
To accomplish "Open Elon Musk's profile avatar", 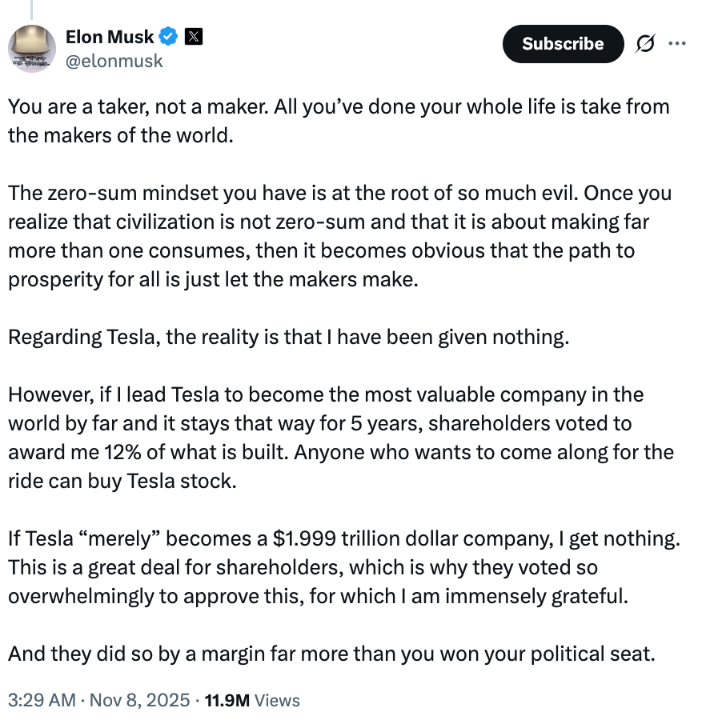I will (32, 48).
